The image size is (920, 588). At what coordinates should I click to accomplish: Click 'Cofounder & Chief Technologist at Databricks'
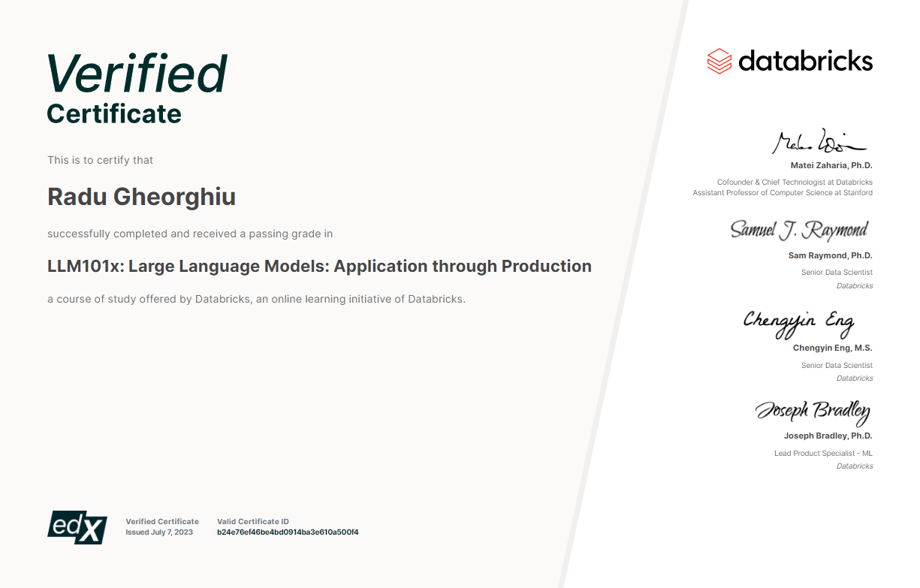click(795, 182)
